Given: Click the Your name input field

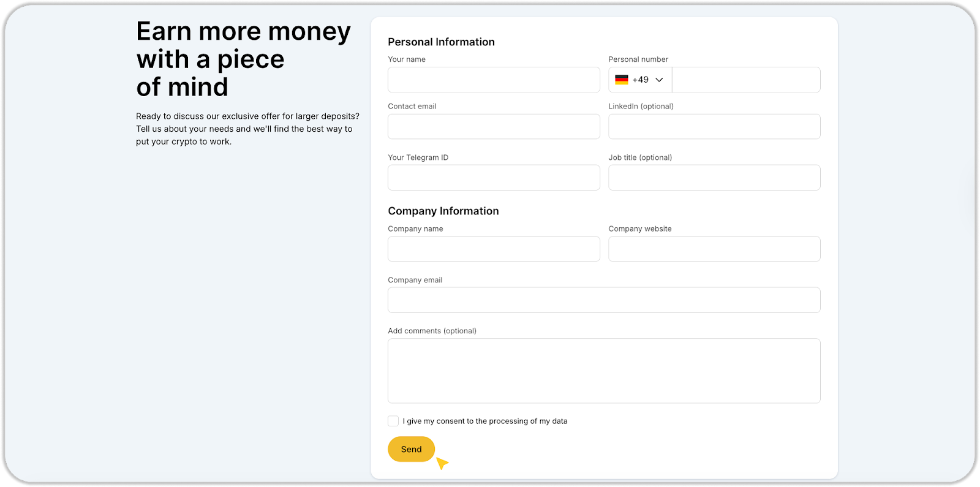Looking at the screenshot, I should click(494, 80).
